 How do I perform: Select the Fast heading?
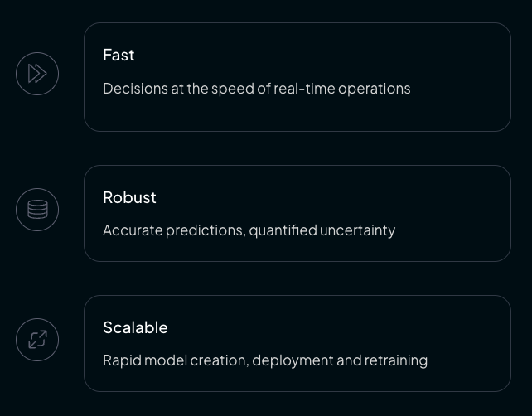118,55
